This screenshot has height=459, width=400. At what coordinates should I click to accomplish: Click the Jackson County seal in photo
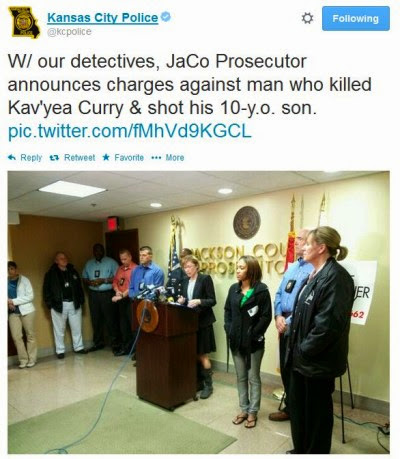(247, 222)
